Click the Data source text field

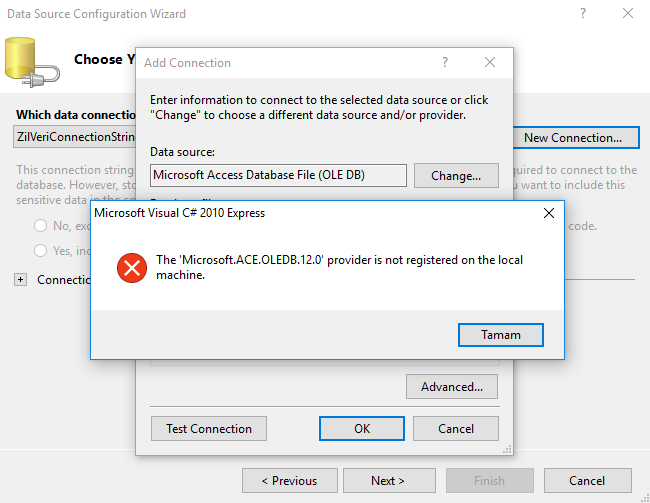[x=278, y=175]
